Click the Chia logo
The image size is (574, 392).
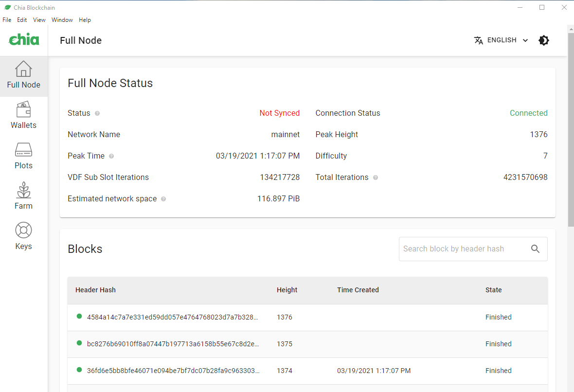(24, 40)
